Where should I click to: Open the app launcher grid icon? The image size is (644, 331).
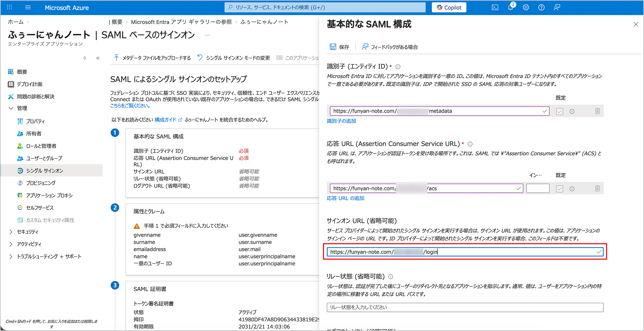tap(9, 7)
